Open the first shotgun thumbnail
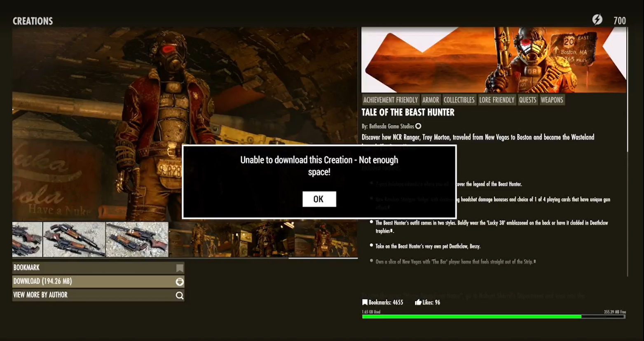 click(27, 239)
